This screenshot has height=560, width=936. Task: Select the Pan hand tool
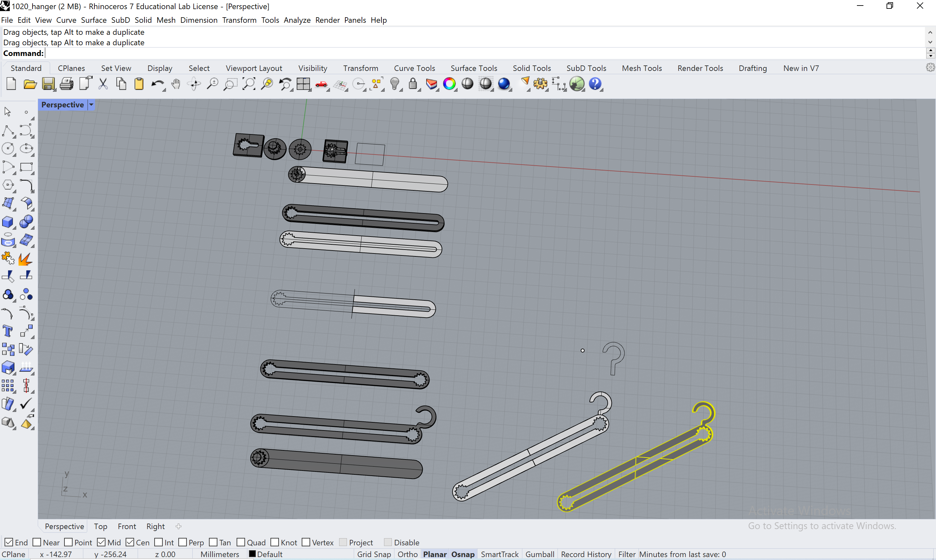175,84
